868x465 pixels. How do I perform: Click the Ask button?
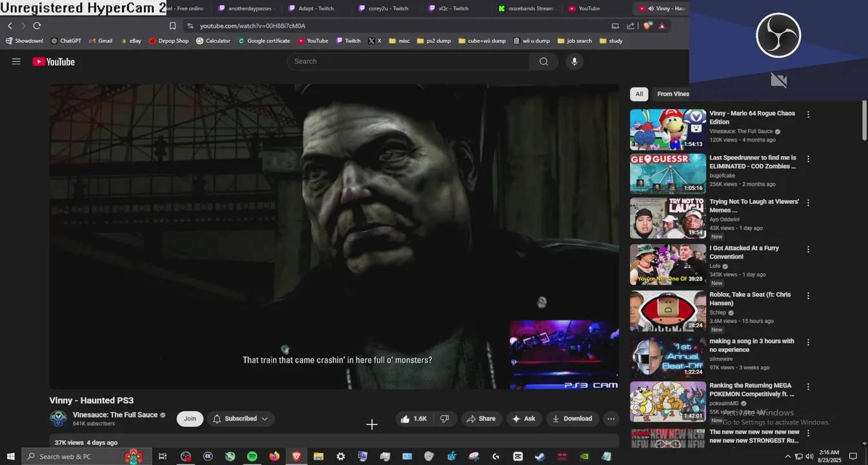(524, 418)
